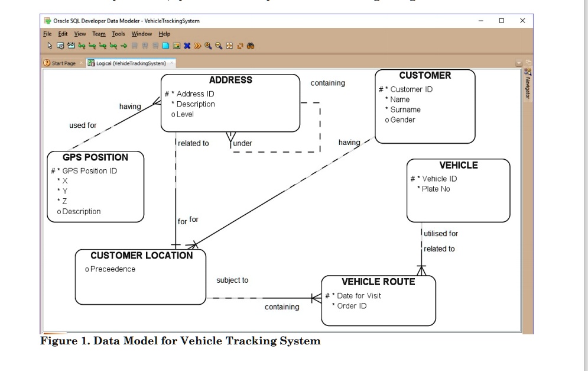Expand the orange toolbar overflow chevron
This screenshot has width=588, height=371.
click(x=197, y=46)
